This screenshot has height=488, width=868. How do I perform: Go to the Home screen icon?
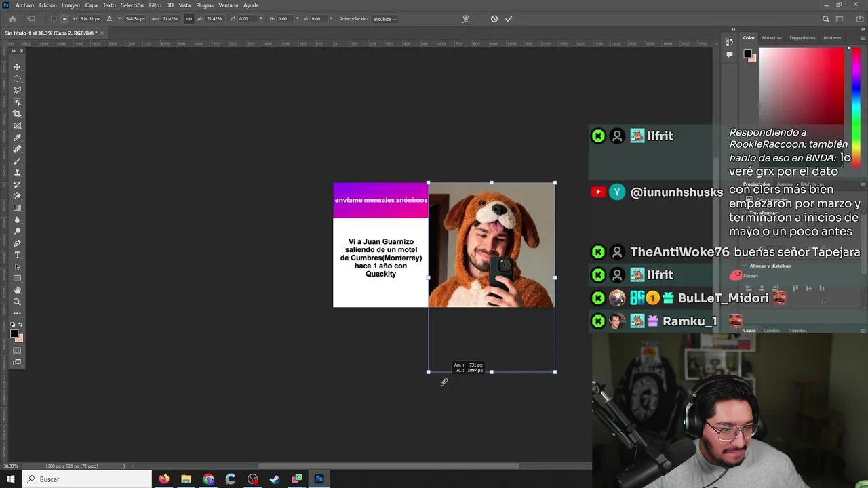(x=12, y=19)
